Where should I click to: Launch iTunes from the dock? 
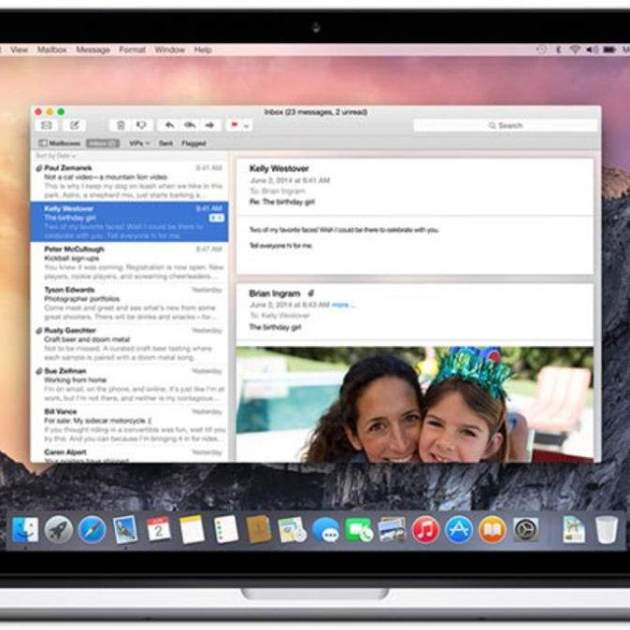[425, 529]
